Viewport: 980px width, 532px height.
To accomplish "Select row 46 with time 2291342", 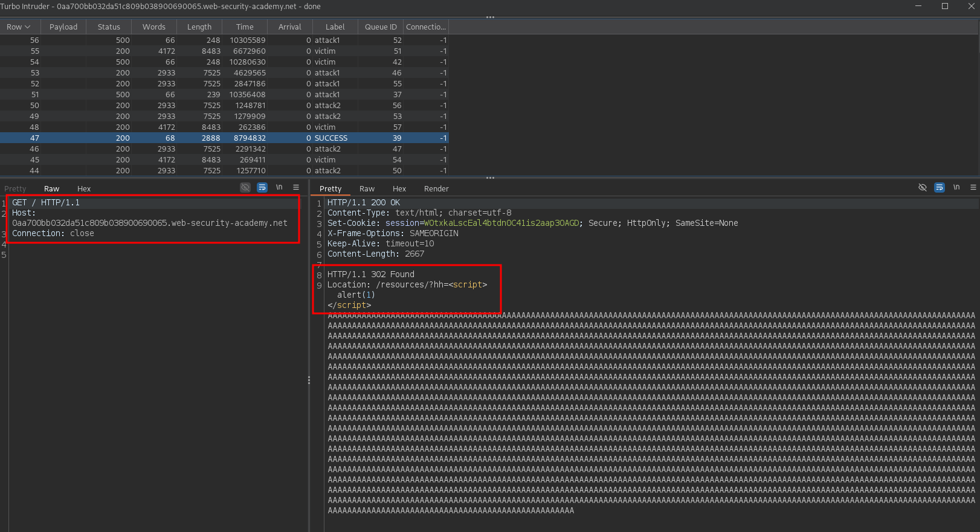I will click(224, 149).
